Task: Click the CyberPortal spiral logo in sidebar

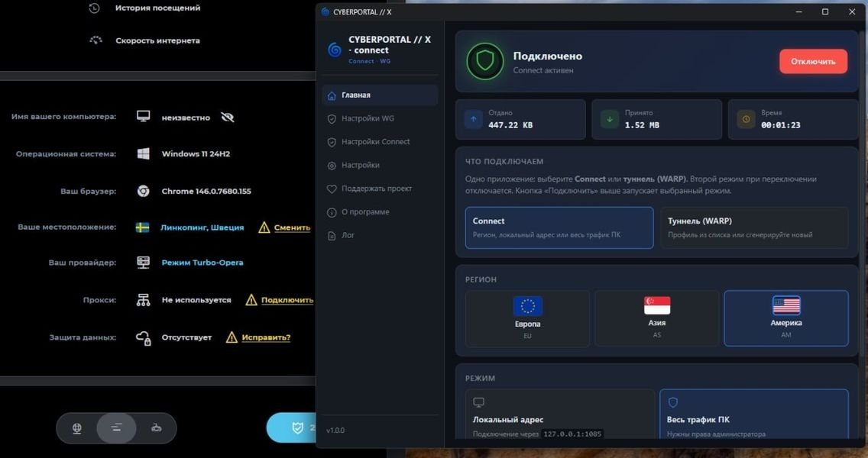Action: 335,50
